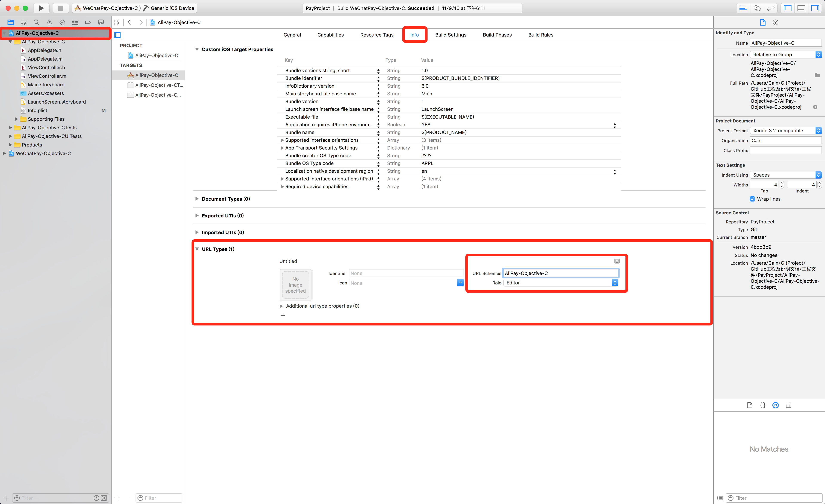Open the Capabilities tab

click(330, 35)
